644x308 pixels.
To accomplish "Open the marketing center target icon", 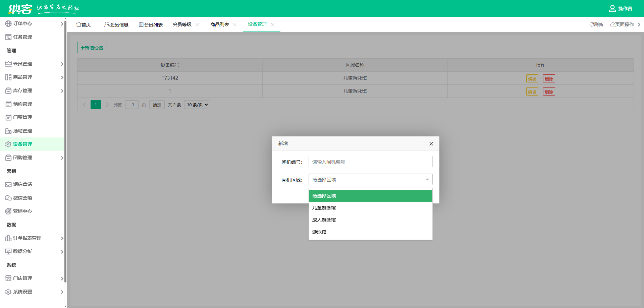I will [x=8, y=211].
